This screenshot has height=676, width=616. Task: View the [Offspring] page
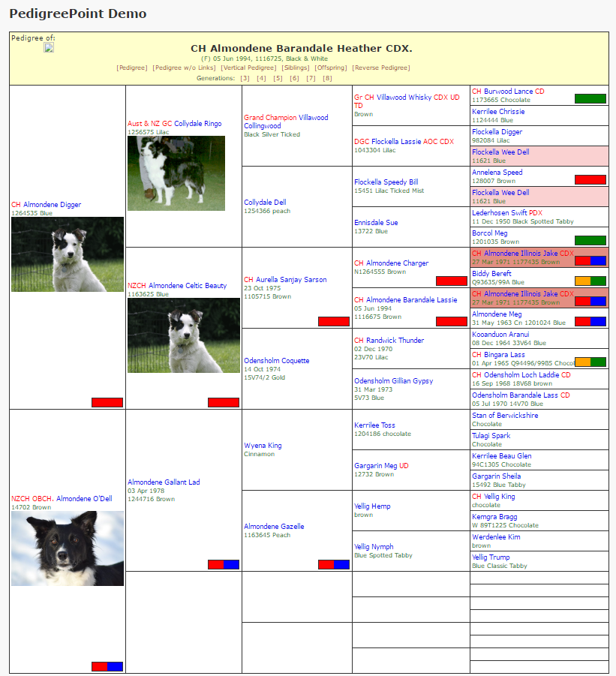331,68
